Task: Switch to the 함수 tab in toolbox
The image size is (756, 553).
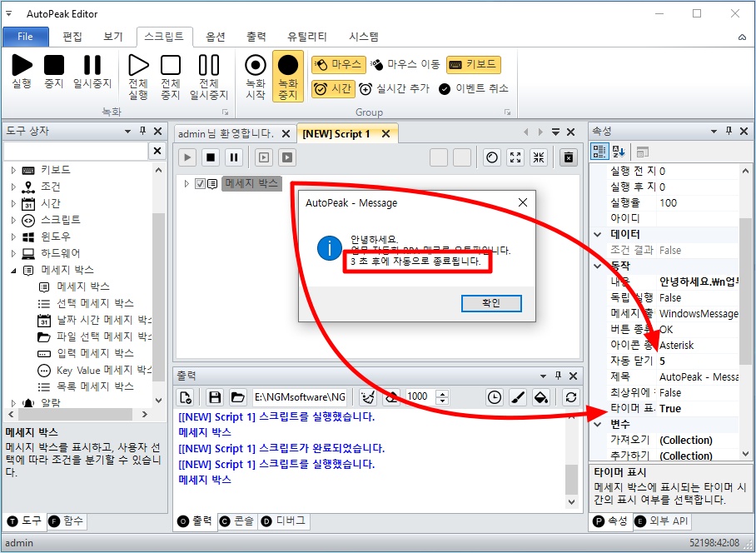Action: 67,521
